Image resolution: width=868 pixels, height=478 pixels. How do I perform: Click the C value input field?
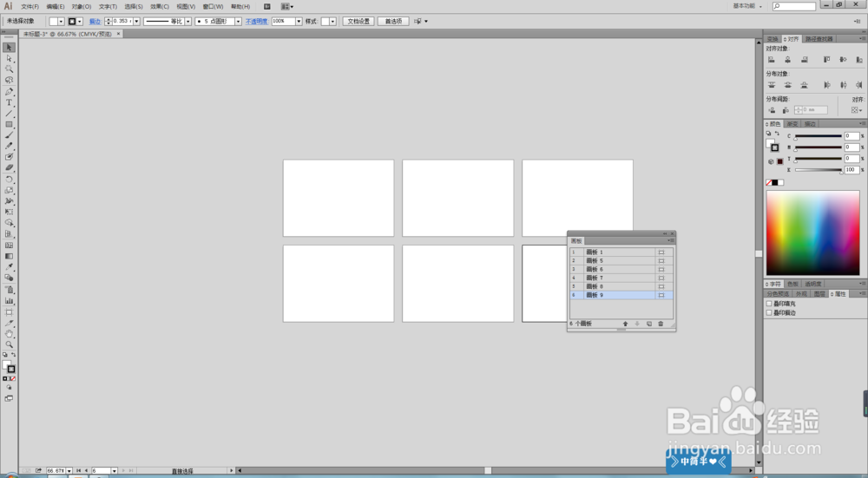(x=852, y=136)
